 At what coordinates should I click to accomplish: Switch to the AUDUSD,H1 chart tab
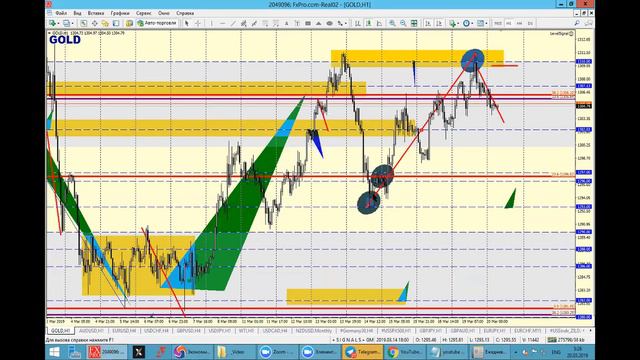point(91,331)
